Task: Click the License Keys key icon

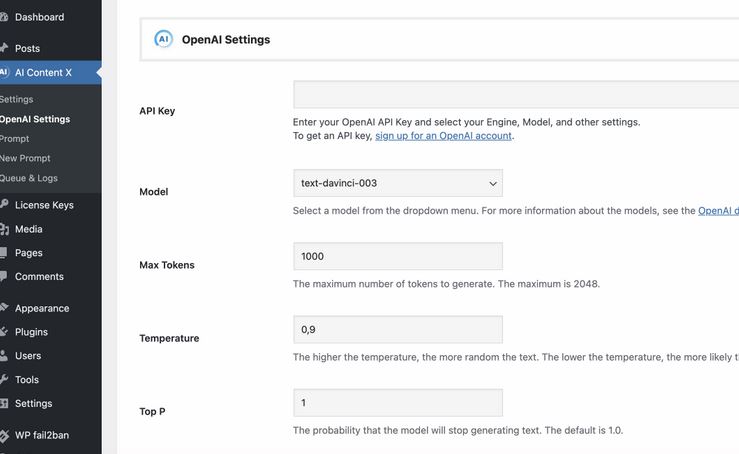Action: (4, 205)
